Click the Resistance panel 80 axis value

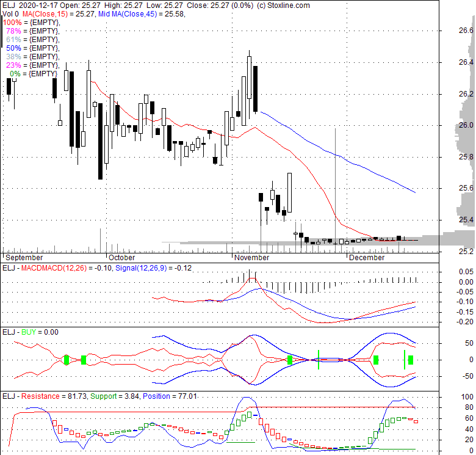469,407
